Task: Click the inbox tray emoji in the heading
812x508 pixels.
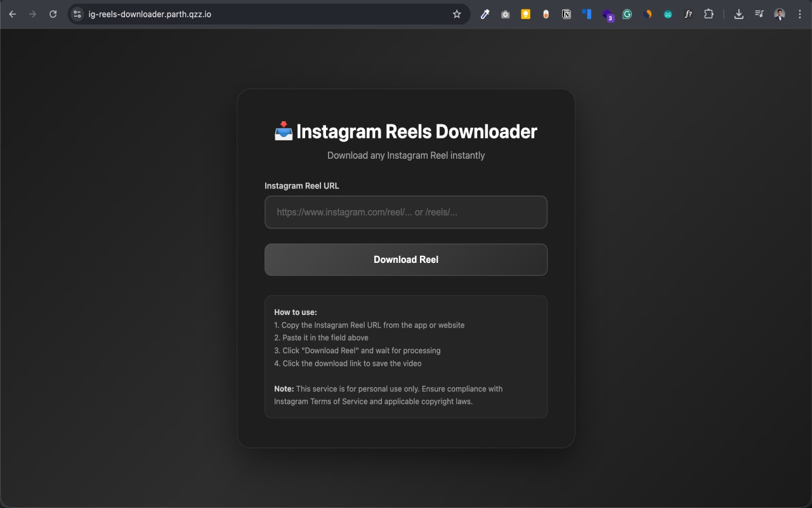Action: [x=284, y=131]
